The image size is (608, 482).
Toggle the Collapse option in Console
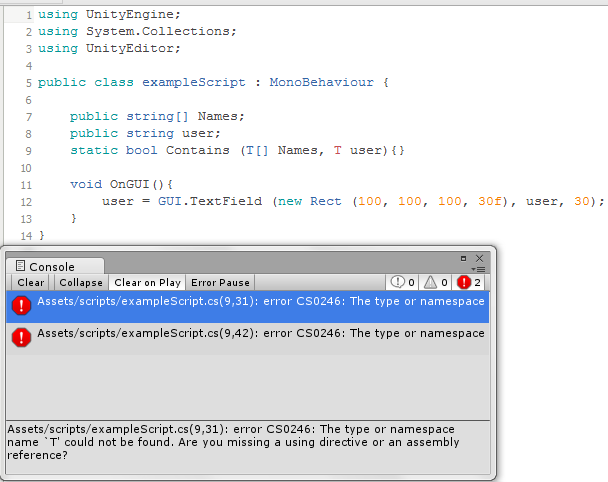[80, 283]
